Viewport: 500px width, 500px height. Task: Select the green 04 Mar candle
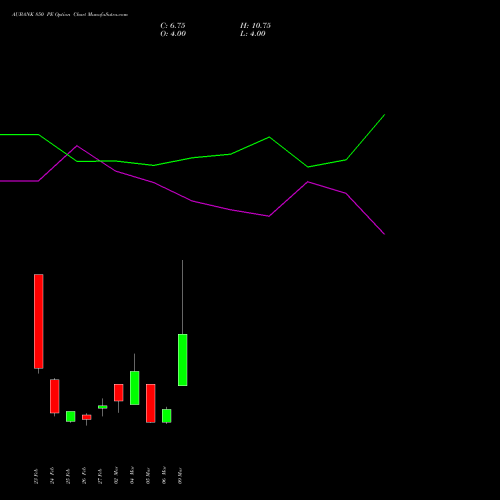coord(135,388)
